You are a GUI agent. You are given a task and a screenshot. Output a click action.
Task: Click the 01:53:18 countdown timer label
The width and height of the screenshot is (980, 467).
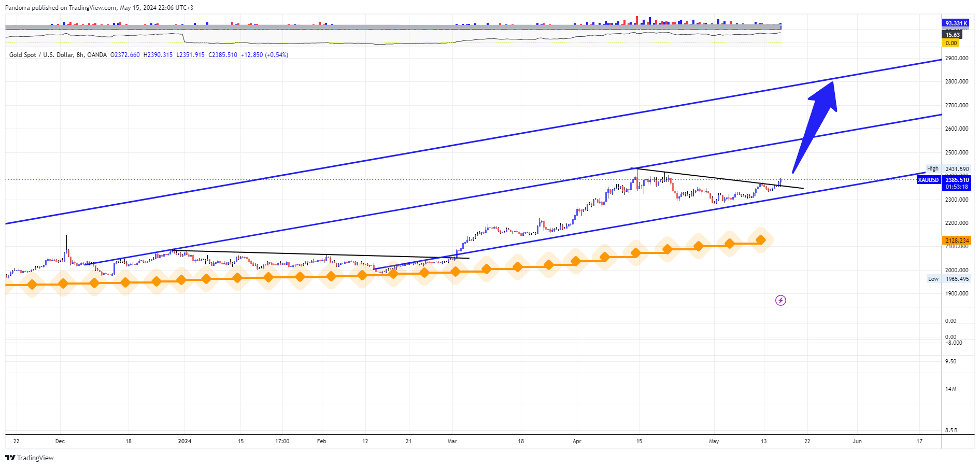click(x=957, y=187)
